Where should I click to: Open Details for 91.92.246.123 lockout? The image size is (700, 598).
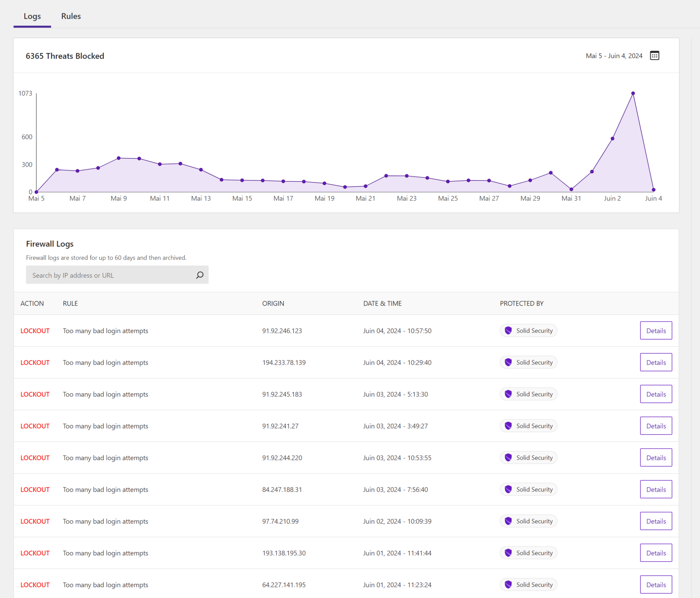656,330
